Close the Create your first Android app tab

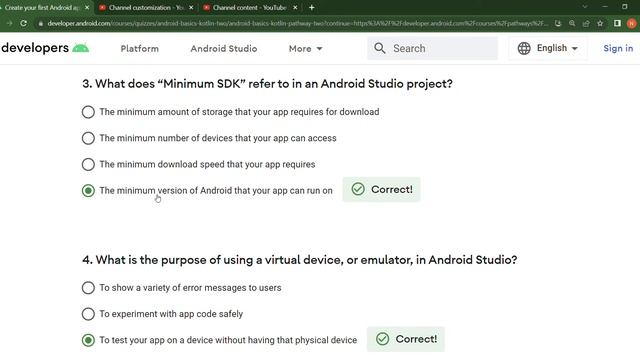(87, 7)
